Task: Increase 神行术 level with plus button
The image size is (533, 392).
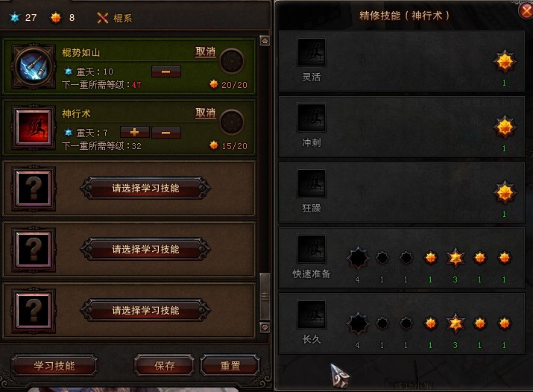Action: 135,132
